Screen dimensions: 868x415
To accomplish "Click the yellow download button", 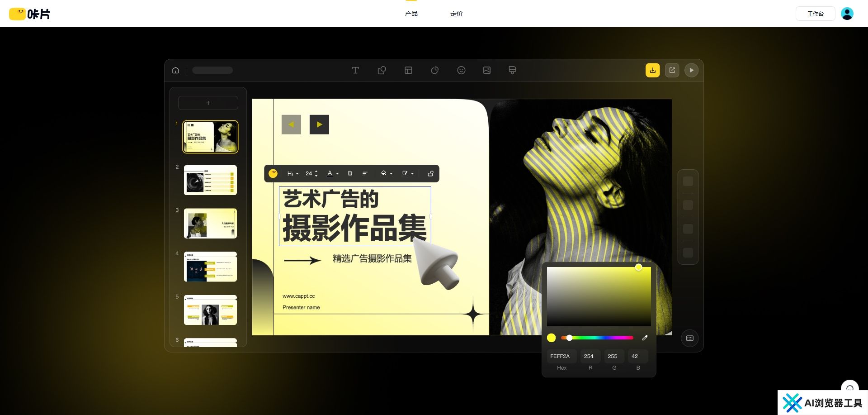I will tap(652, 70).
